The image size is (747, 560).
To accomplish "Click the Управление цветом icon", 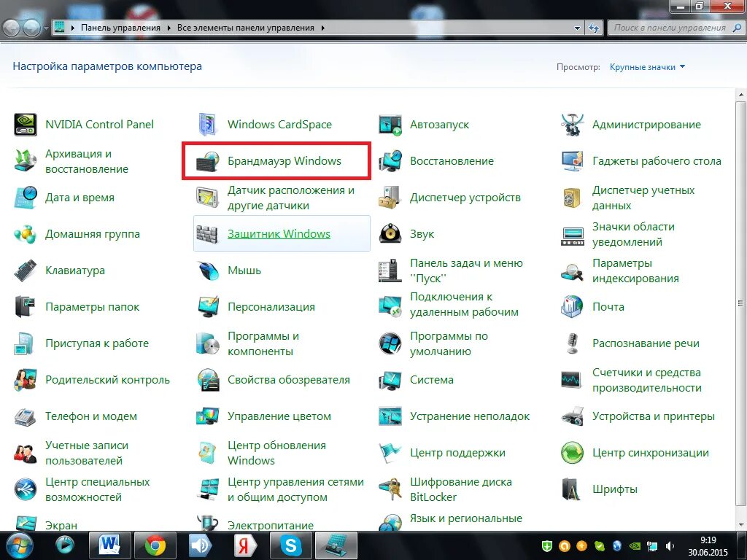I will pyautogui.click(x=208, y=416).
